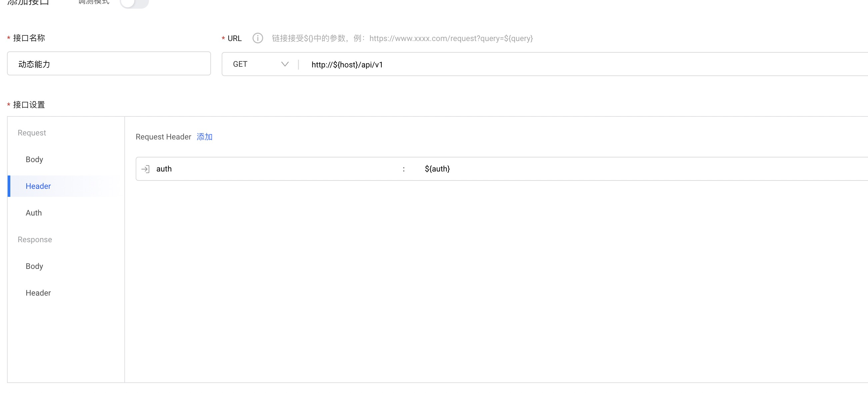868x393 pixels.
Task: Click the arrow icon beside auth header
Action: click(145, 169)
